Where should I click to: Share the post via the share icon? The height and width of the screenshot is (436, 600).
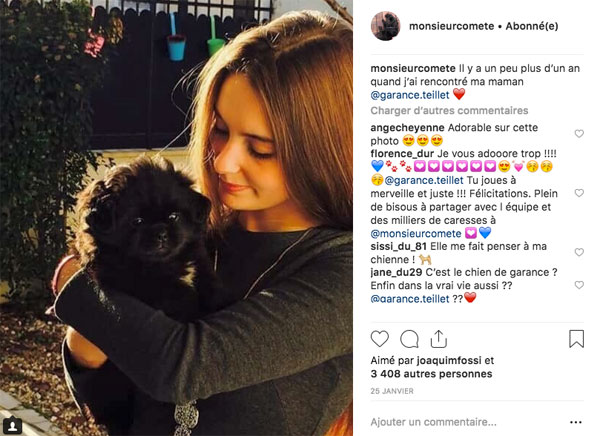(439, 339)
